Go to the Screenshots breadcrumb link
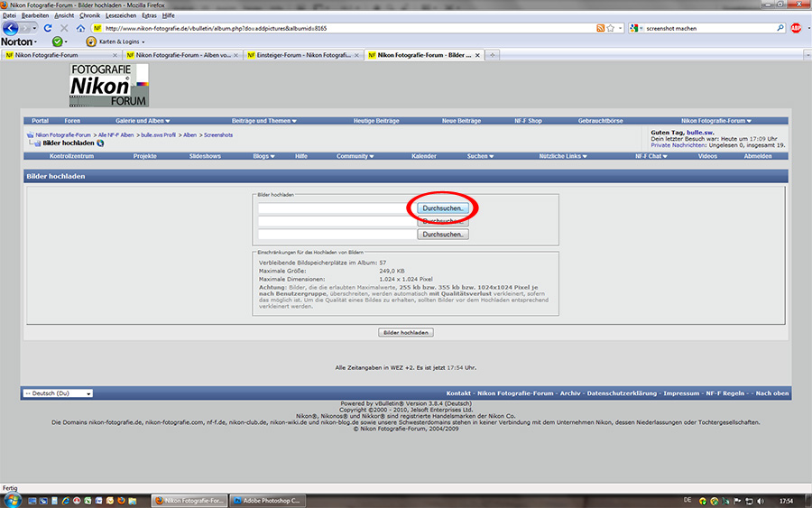The width and height of the screenshot is (812, 508). point(218,134)
